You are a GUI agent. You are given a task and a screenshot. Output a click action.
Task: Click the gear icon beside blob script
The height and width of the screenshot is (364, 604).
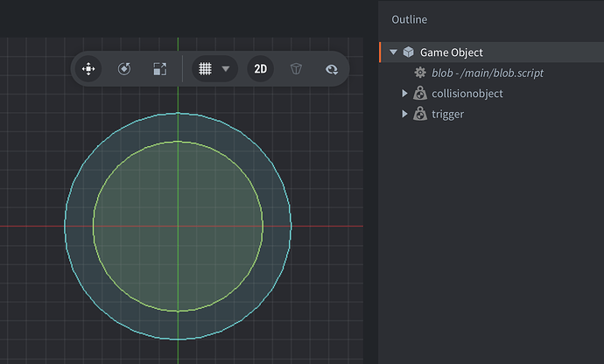(420, 73)
